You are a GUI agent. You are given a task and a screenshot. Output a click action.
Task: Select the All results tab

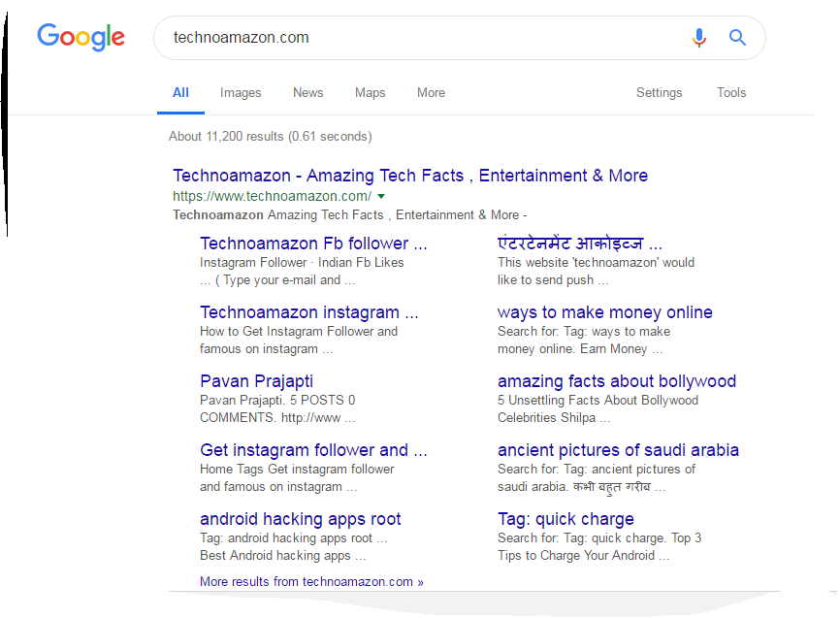pos(180,93)
